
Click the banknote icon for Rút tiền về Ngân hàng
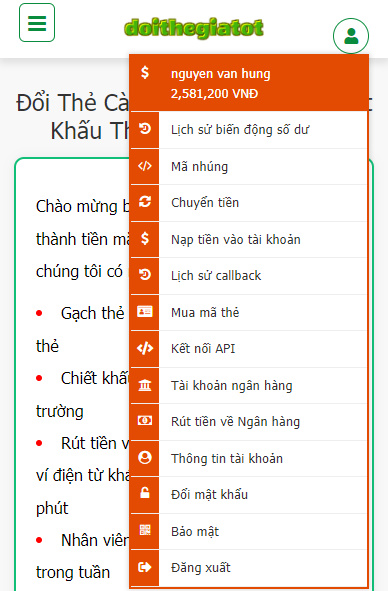145,421
